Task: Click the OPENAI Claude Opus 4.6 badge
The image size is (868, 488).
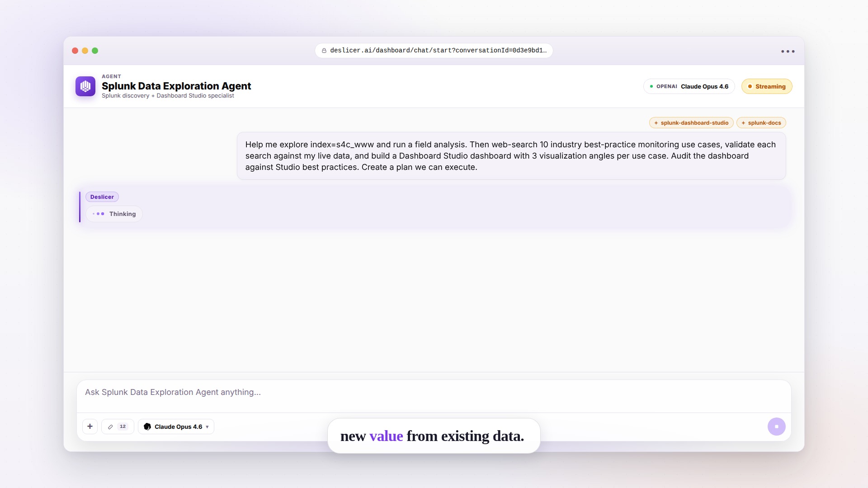Action: pyautogui.click(x=689, y=86)
